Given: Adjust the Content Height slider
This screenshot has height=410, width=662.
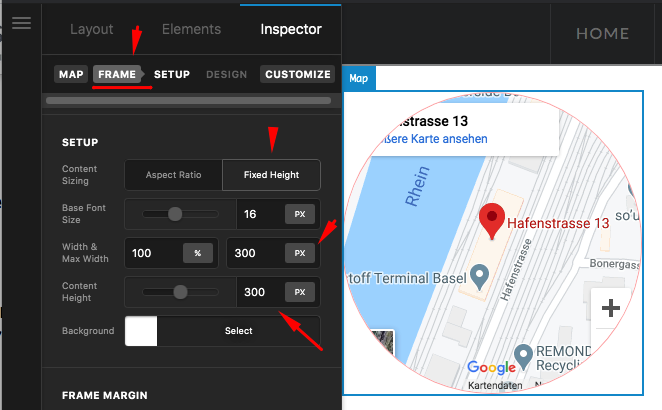Looking at the screenshot, I should pos(180,292).
